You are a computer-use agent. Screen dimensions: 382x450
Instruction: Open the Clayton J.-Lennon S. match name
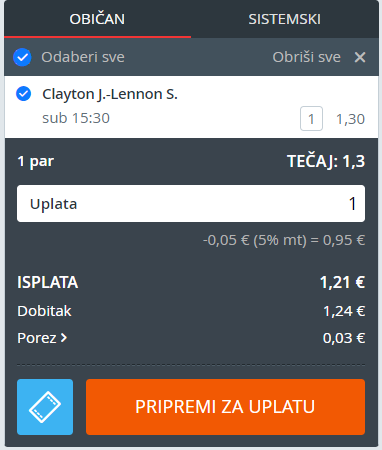110,94
